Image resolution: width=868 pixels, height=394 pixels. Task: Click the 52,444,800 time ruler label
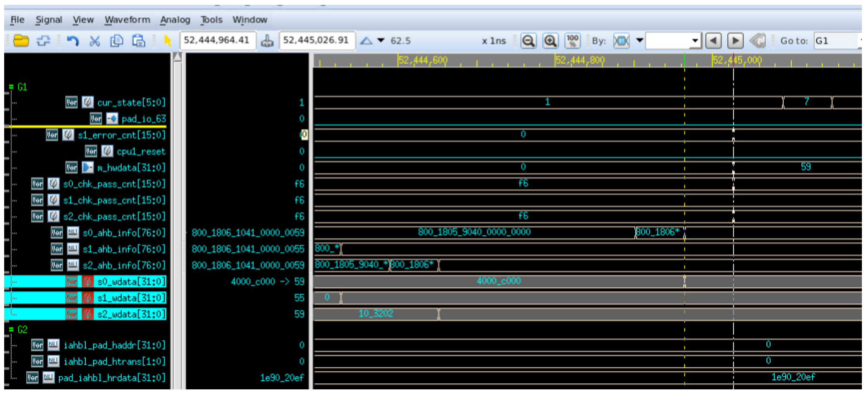click(x=580, y=60)
